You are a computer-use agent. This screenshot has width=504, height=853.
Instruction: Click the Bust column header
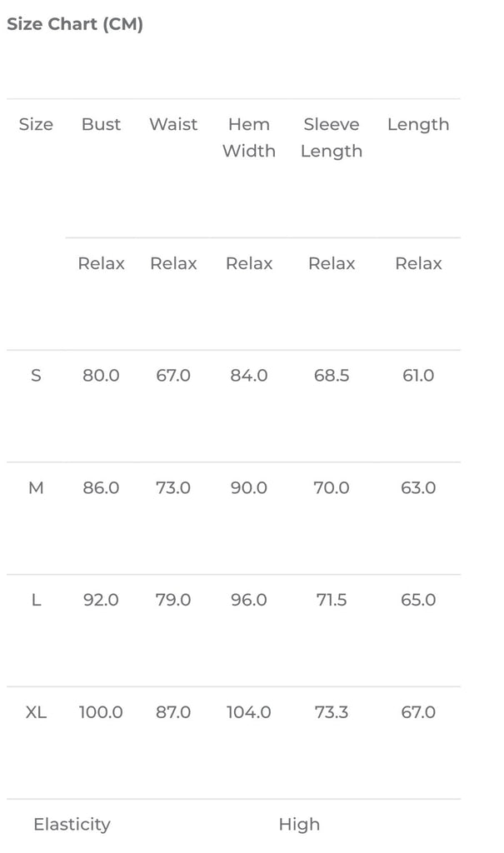click(101, 125)
